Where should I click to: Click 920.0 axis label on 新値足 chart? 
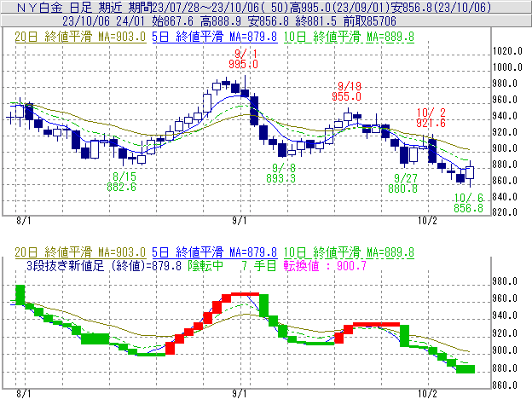tap(505, 333)
